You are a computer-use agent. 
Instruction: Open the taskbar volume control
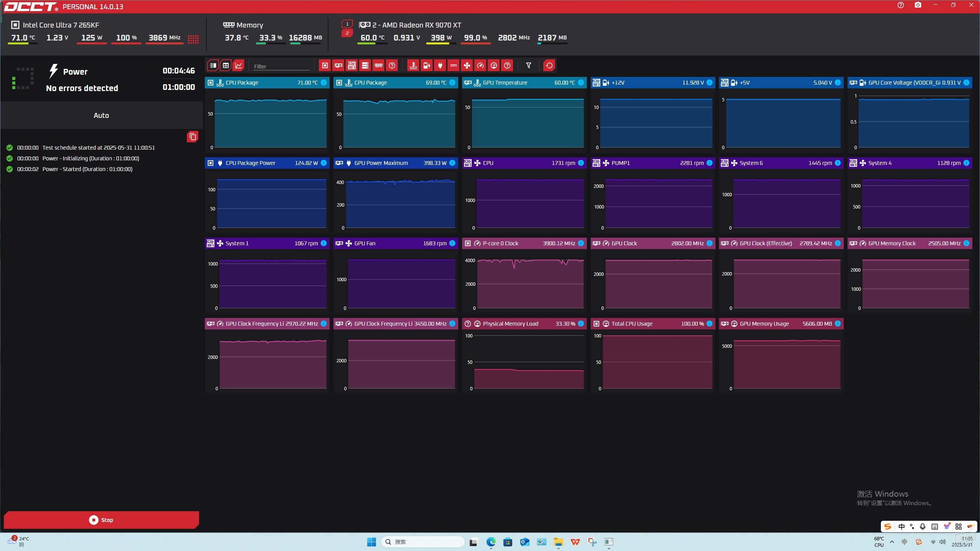942,542
